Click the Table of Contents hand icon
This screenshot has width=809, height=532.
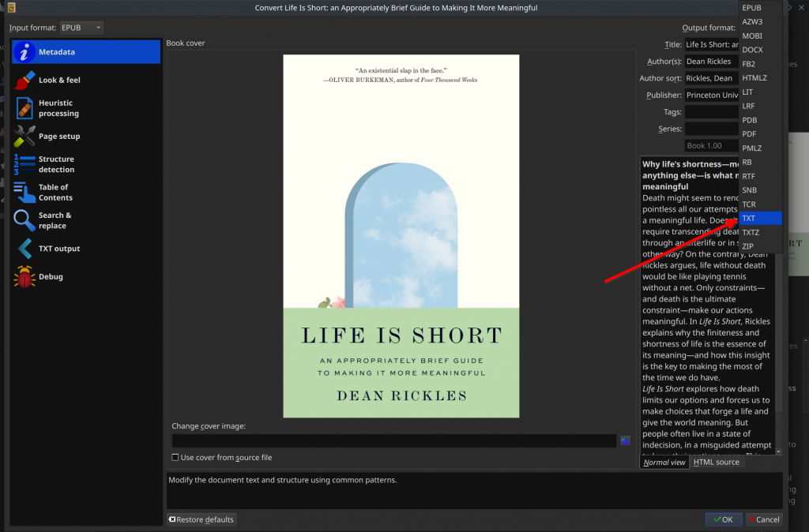click(x=24, y=193)
